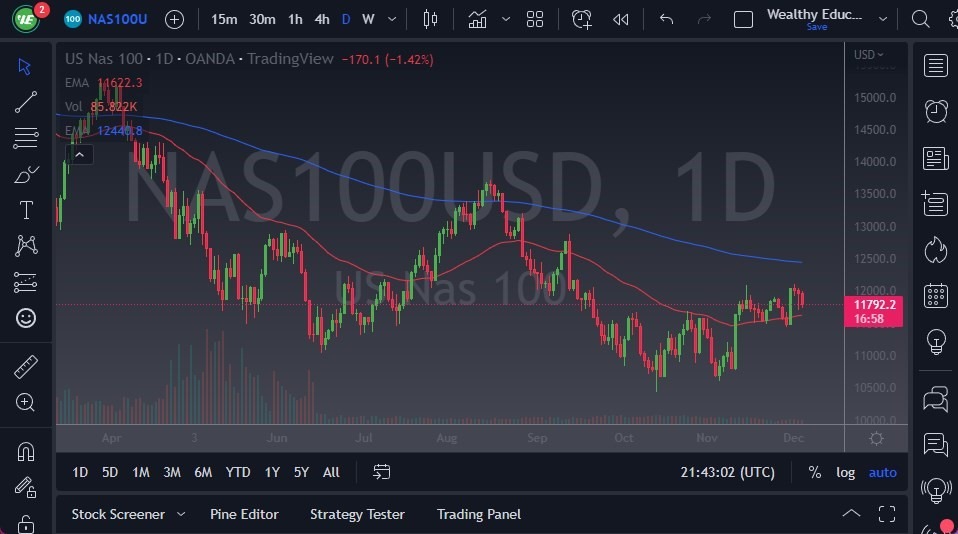Switch to 4h timeframe

[x=322, y=20]
